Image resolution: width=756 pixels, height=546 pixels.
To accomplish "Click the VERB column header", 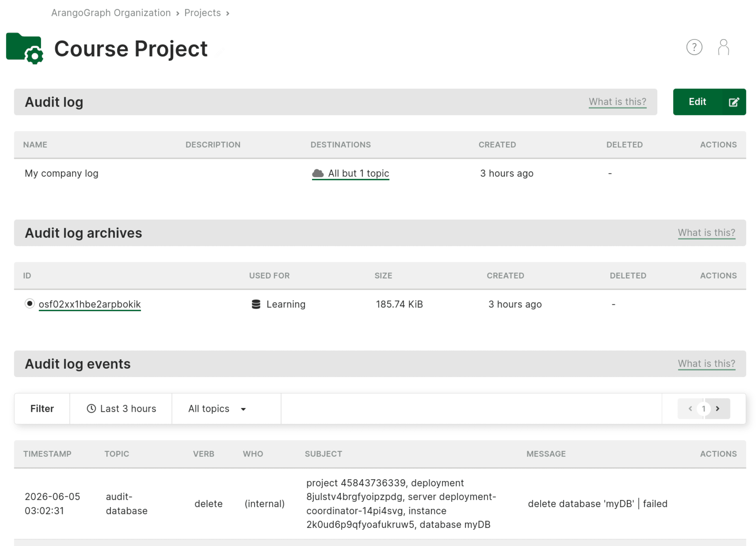I will pos(204,454).
